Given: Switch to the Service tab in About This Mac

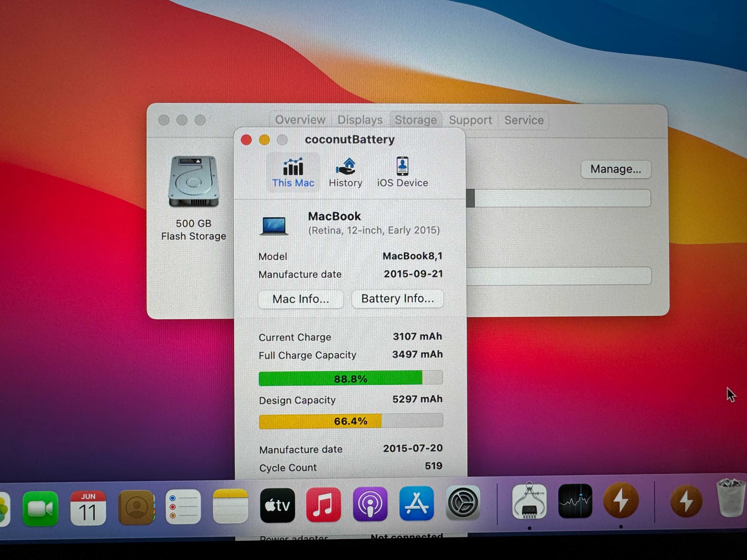Looking at the screenshot, I should [x=524, y=120].
